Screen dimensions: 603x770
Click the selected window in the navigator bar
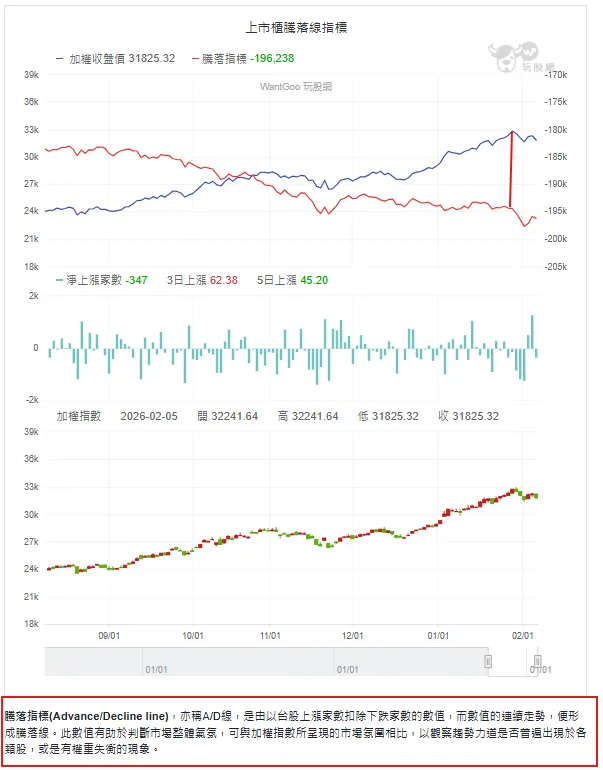(x=512, y=661)
